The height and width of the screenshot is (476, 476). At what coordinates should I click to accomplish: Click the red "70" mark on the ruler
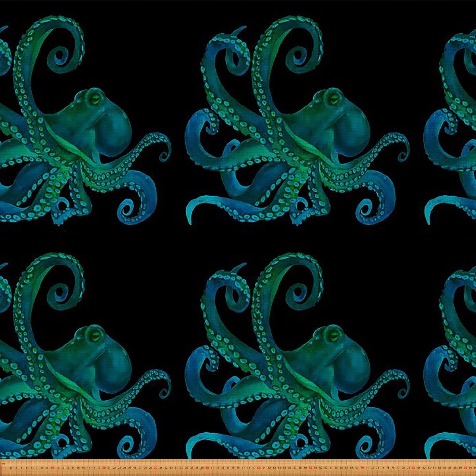[x=362, y=468]
